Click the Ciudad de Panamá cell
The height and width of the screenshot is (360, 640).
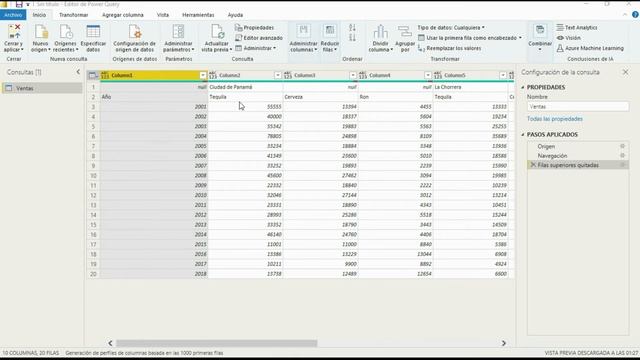tap(245, 87)
